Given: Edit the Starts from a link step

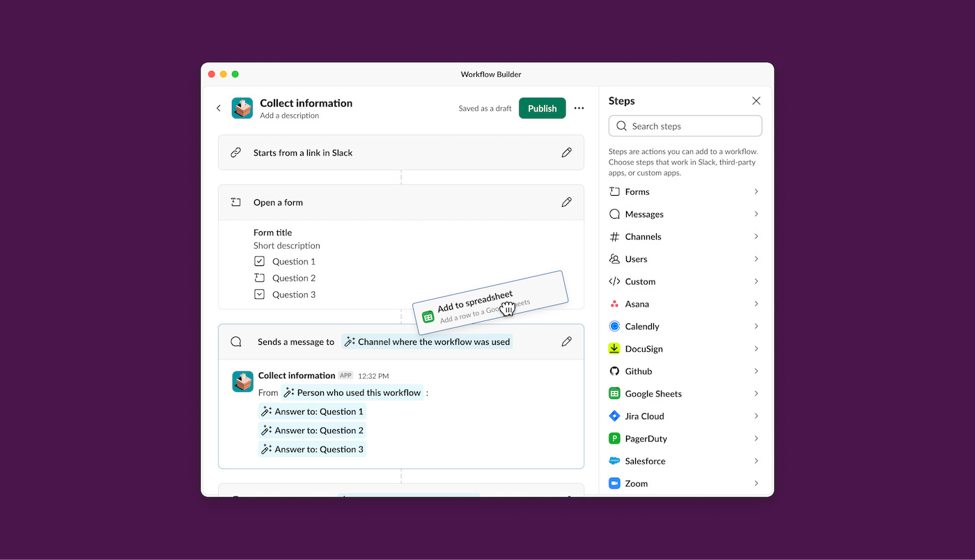Looking at the screenshot, I should pyautogui.click(x=566, y=153).
